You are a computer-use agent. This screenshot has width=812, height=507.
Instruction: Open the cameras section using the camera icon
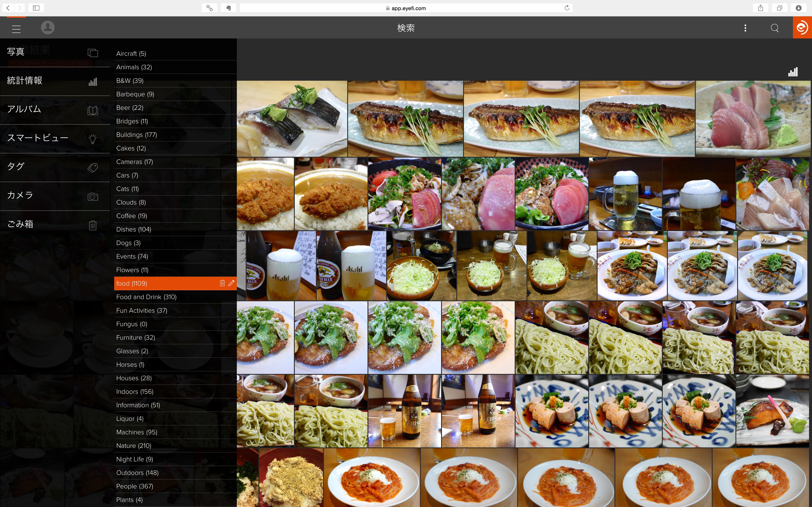92,196
